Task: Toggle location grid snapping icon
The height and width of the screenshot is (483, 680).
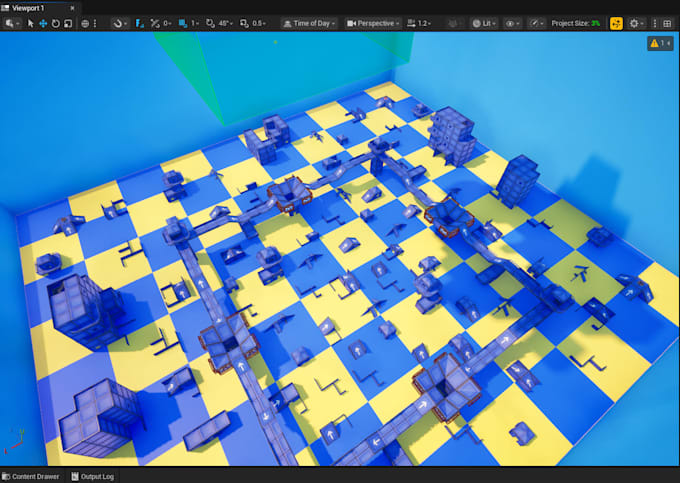Action: 154,23
